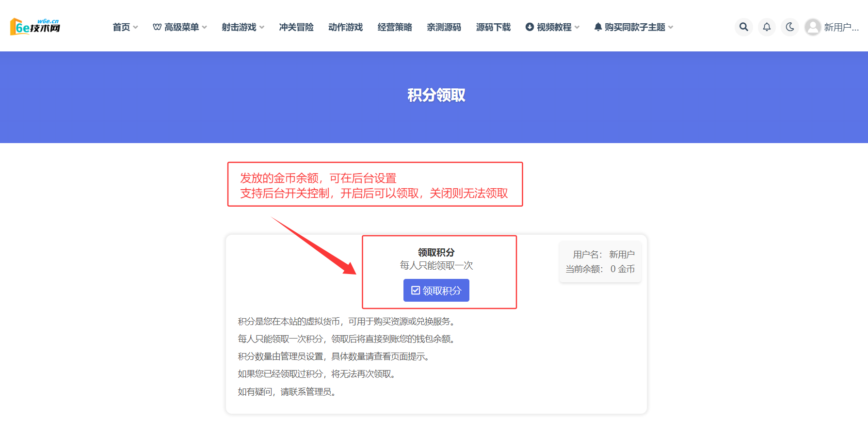Expand the 高级菜单 dropdown chevron
The width and height of the screenshot is (868, 437).
click(x=204, y=27)
